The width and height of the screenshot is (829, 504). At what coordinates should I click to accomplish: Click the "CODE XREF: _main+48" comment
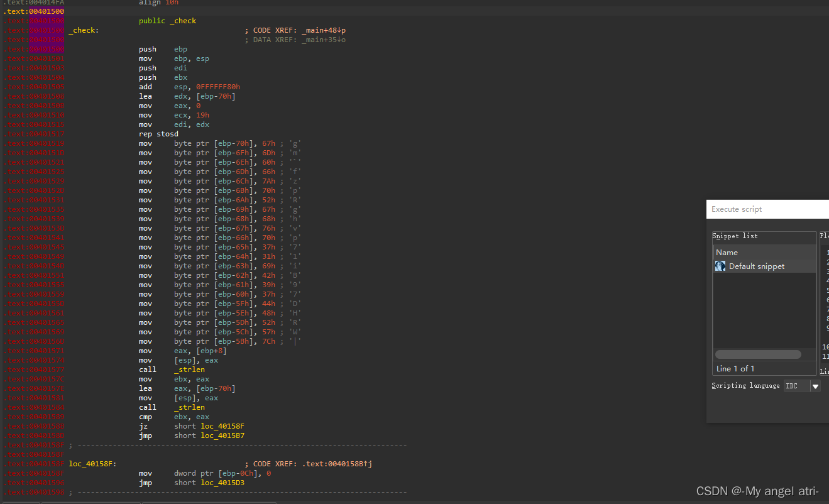point(295,30)
